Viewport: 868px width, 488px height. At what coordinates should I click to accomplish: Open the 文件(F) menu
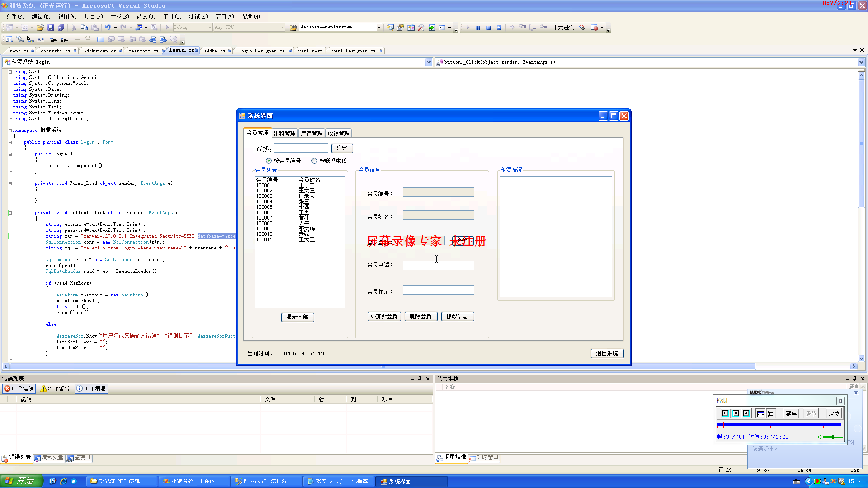click(x=15, y=17)
